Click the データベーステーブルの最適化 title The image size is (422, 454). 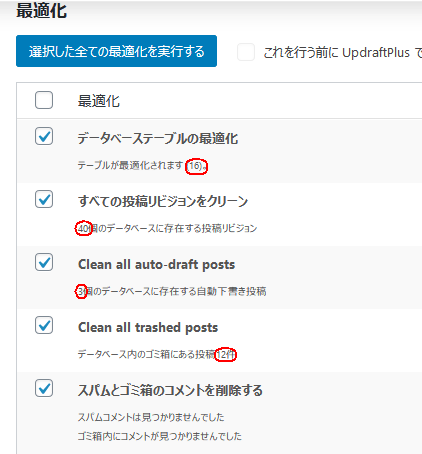point(158,138)
